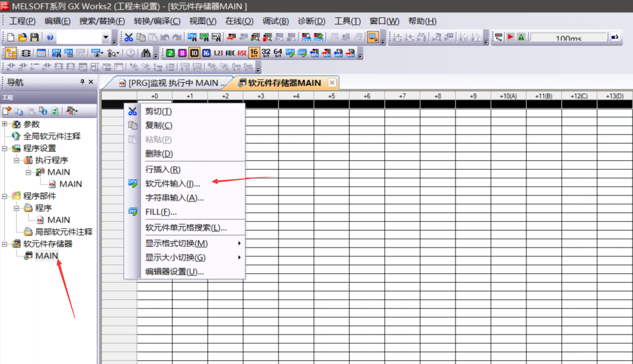This screenshot has height=364, width=633.
Task: Open the 搜索/替换(F) menu
Action: pyautogui.click(x=102, y=21)
